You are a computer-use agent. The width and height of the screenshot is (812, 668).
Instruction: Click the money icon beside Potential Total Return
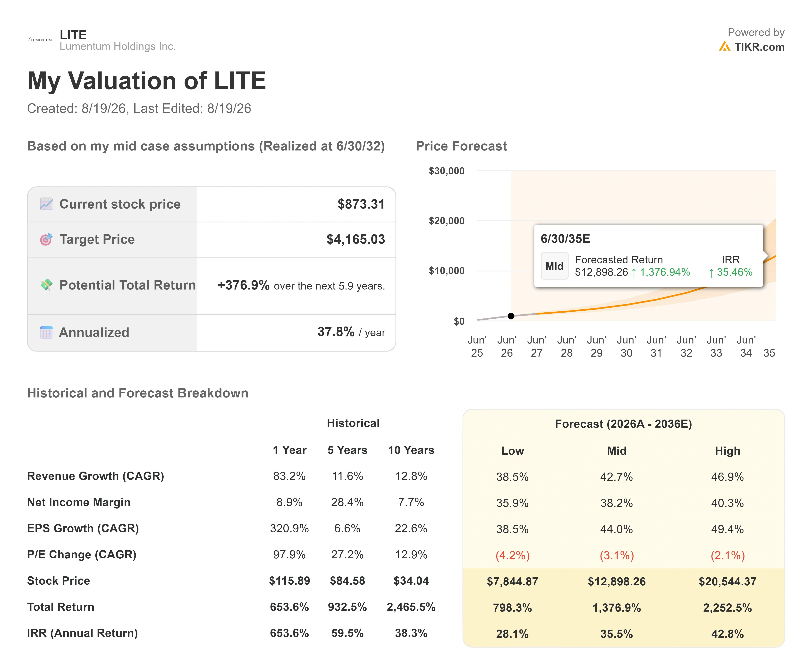(x=47, y=285)
